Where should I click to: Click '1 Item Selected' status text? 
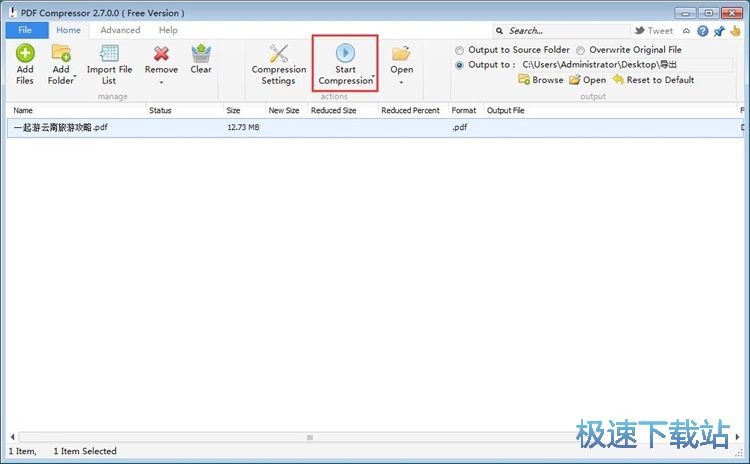(x=85, y=451)
